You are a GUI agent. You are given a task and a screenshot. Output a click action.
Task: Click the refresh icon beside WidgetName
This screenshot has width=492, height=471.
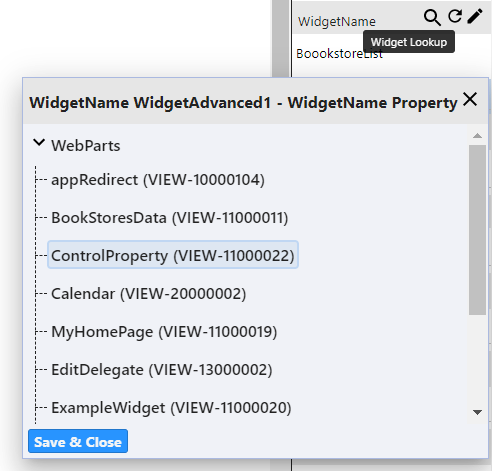pyautogui.click(x=455, y=16)
